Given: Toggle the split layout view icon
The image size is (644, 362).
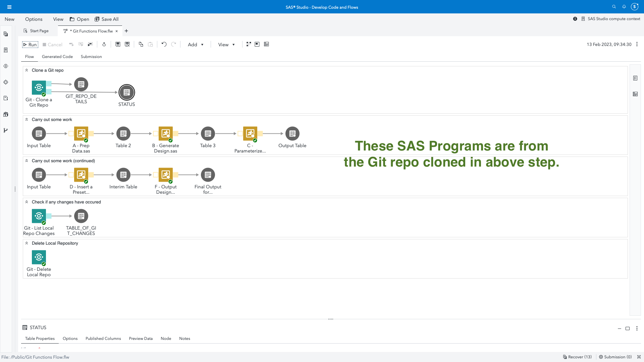Looking at the screenshot, I should [x=266, y=44].
